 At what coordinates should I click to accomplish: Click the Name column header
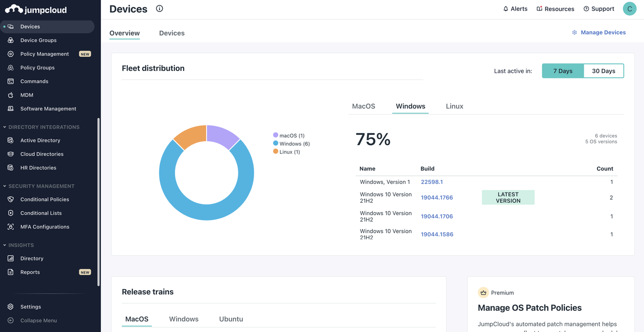(x=368, y=169)
